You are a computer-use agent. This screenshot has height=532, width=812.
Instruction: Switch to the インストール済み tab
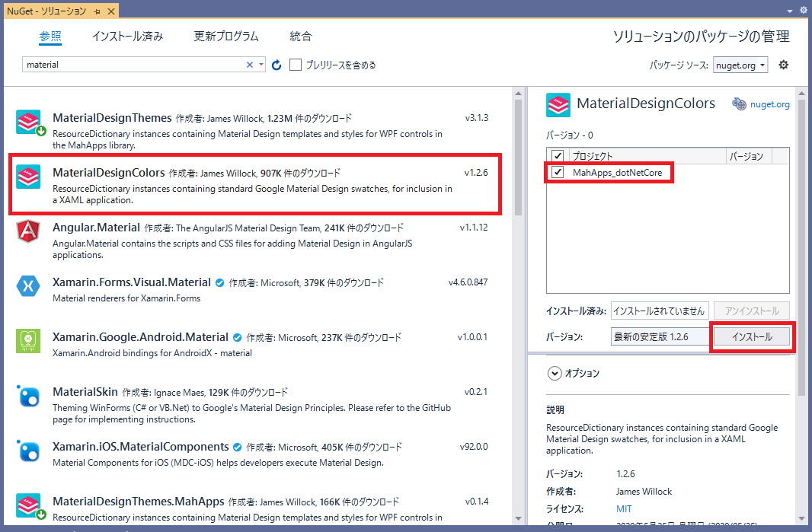click(127, 37)
